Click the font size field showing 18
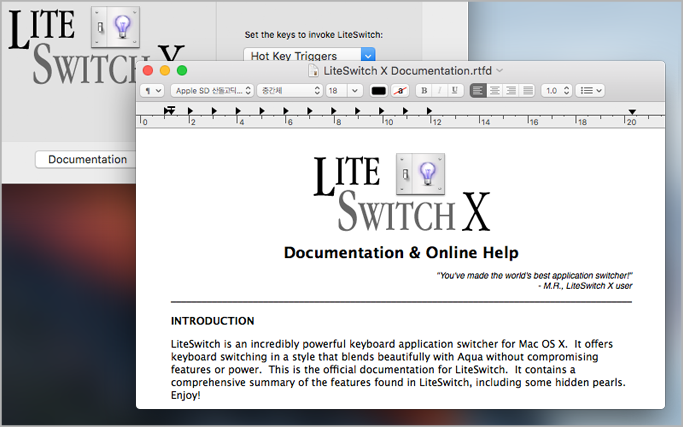The width and height of the screenshot is (683, 427). (x=336, y=91)
